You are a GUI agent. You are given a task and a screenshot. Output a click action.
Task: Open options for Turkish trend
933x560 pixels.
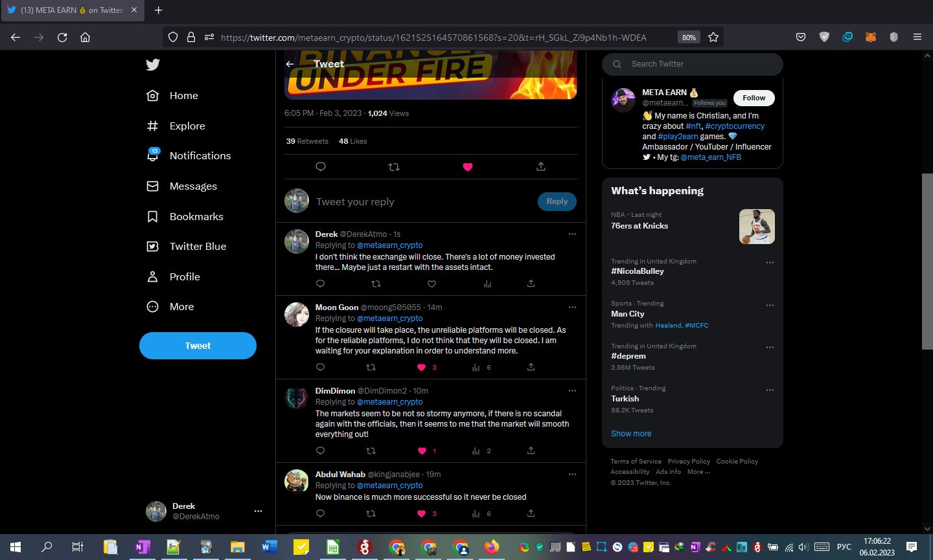pos(770,390)
